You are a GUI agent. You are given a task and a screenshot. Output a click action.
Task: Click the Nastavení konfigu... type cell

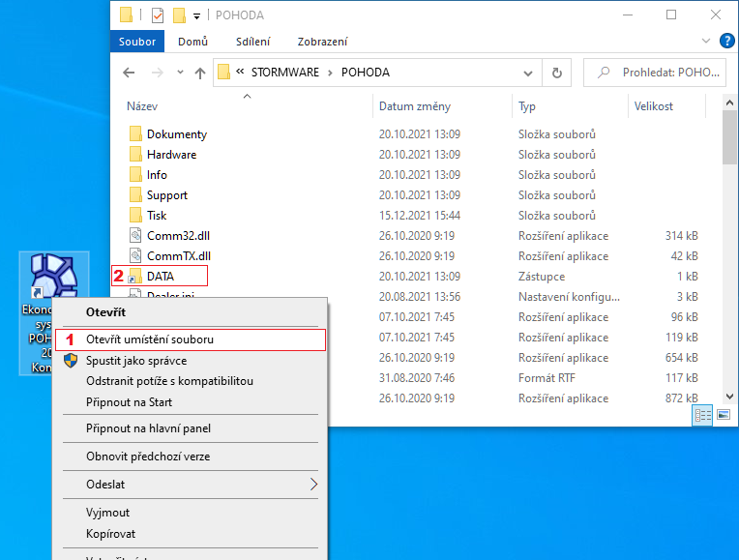pos(569,296)
